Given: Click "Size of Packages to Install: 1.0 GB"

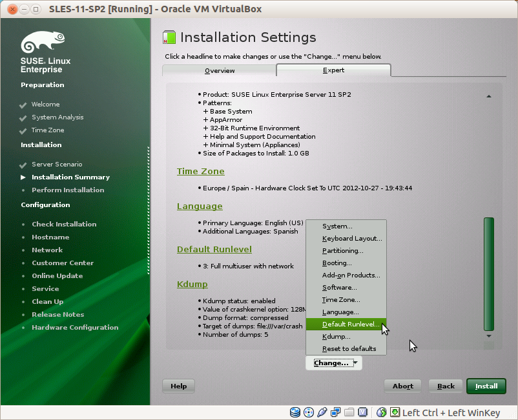Looking at the screenshot, I should pos(256,153).
